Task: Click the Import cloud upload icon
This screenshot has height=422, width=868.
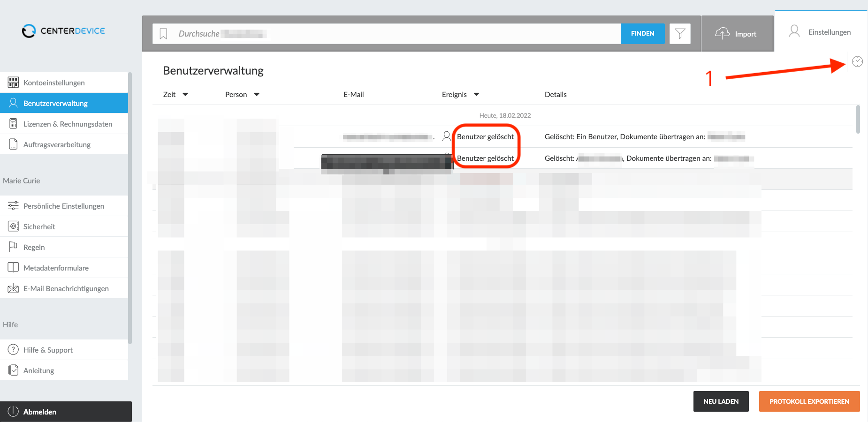Action: click(x=722, y=33)
